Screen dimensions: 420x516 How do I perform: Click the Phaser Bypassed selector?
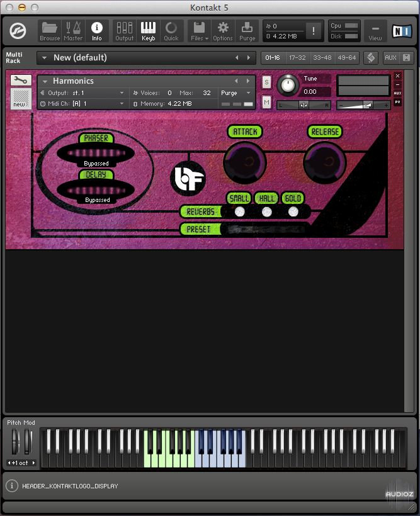[x=96, y=164]
